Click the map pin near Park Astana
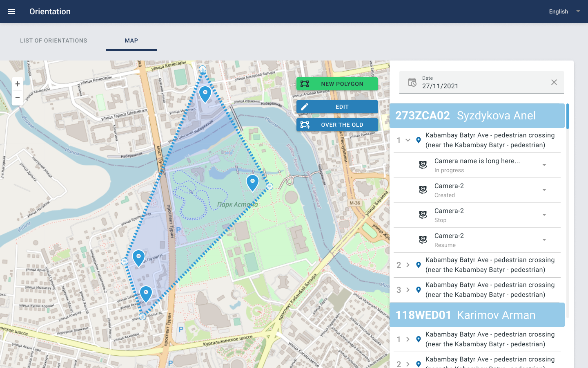Image resolution: width=588 pixels, height=368 pixels. point(252,182)
